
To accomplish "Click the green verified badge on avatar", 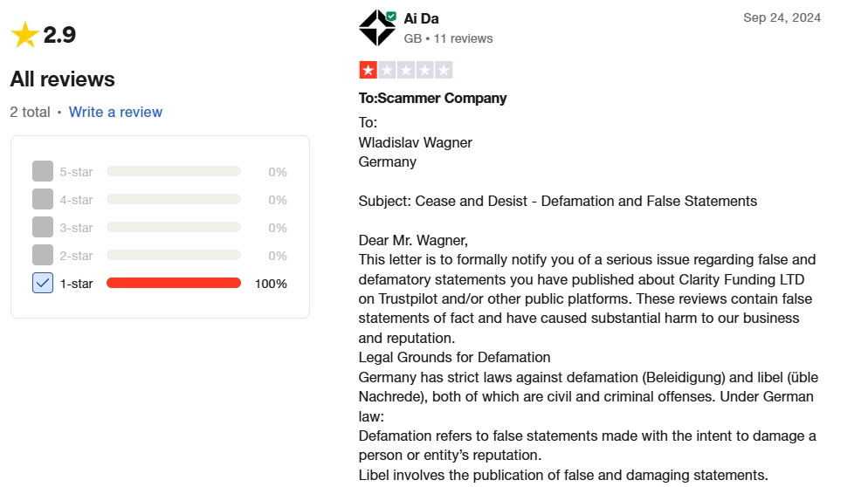I will [391, 16].
